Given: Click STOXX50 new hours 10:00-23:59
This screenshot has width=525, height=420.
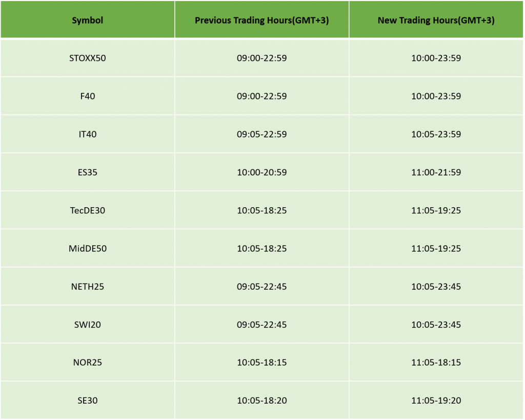Looking at the screenshot, I should 436,58.
